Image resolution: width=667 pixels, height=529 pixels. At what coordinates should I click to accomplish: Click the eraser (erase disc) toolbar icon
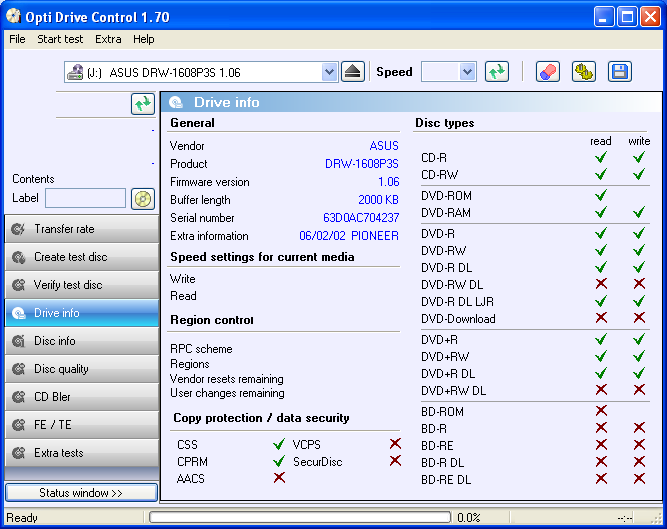click(547, 72)
